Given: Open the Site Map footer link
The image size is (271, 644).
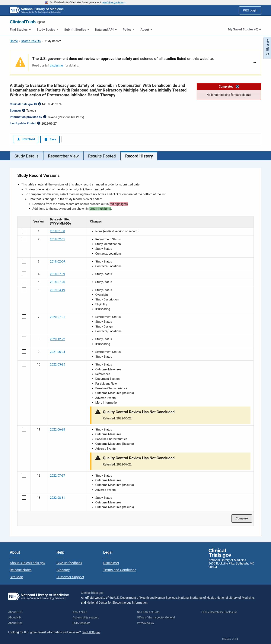Looking at the screenshot, I should tap(16, 577).
